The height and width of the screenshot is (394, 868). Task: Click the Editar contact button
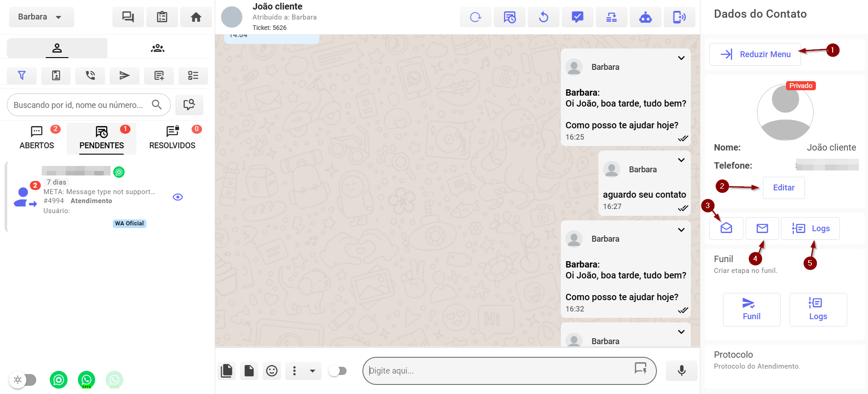tap(783, 188)
